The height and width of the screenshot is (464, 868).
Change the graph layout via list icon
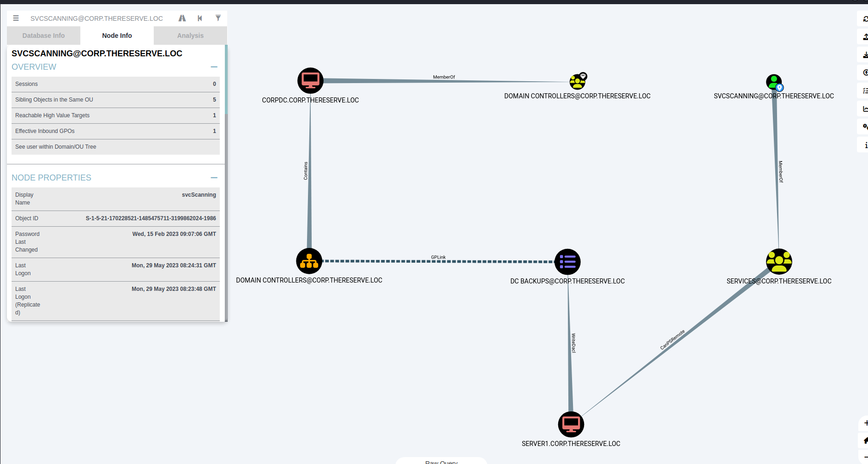(865, 90)
